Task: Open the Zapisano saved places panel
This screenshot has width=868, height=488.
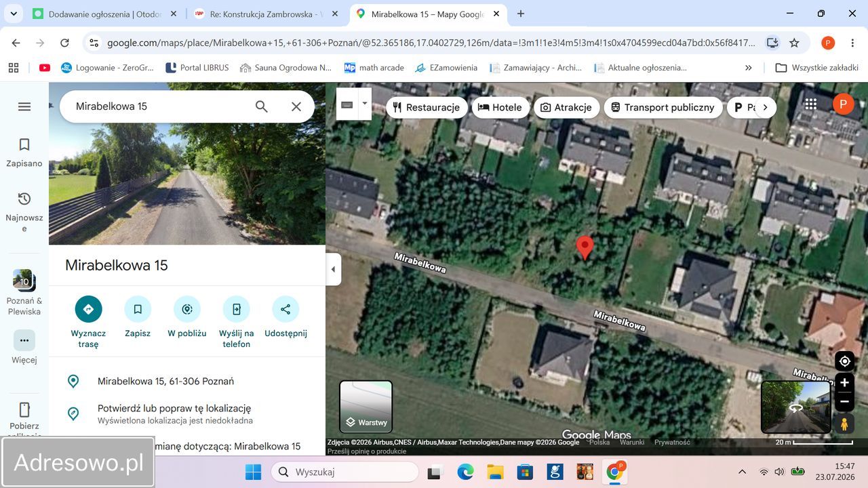Action: [24, 152]
